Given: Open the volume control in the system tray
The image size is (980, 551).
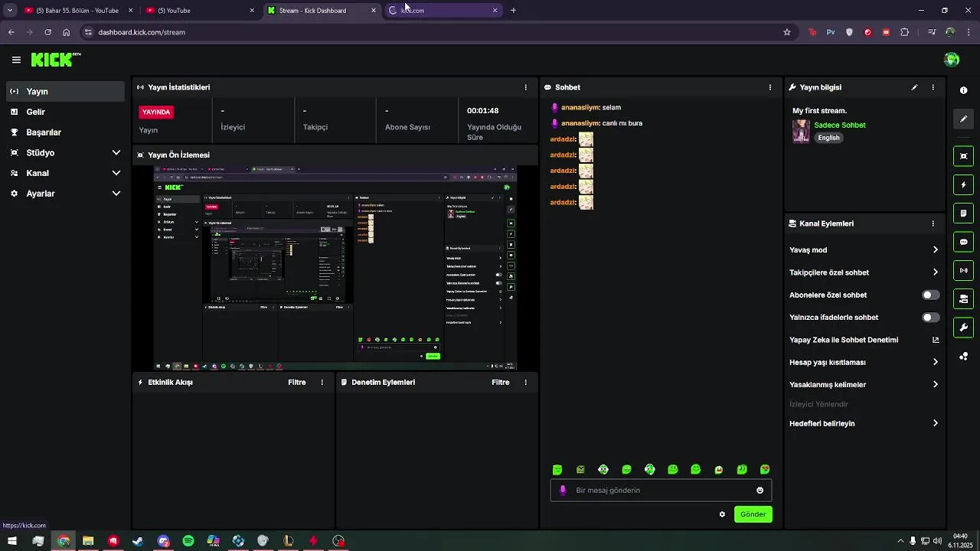Looking at the screenshot, I should (937, 541).
